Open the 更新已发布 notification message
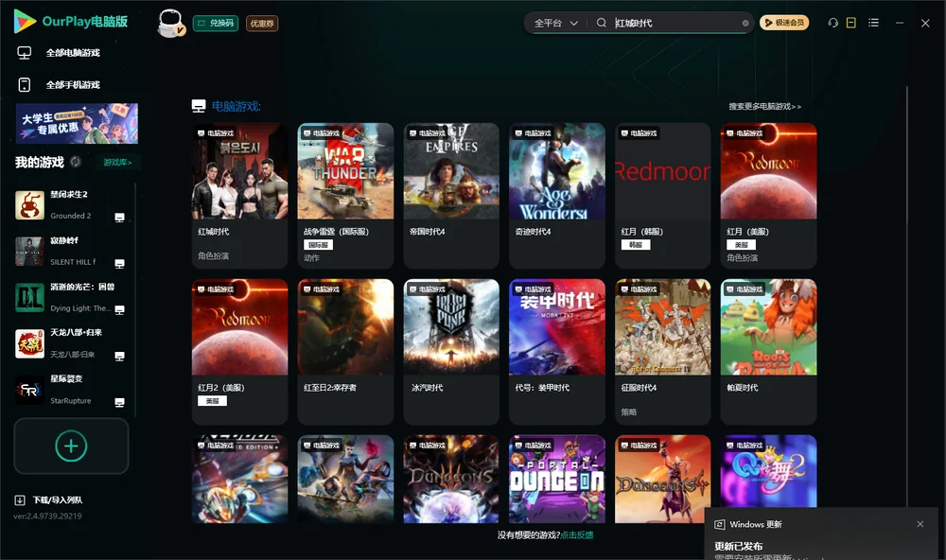Image resolution: width=946 pixels, height=560 pixels. pos(739,546)
